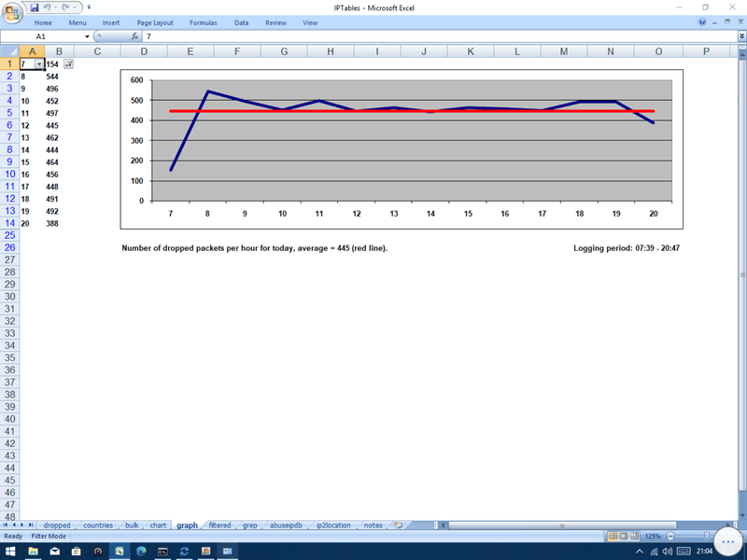Go to previous sheet tab with navigation arrow
This screenshot has height=560, width=747.
pyautogui.click(x=14, y=525)
